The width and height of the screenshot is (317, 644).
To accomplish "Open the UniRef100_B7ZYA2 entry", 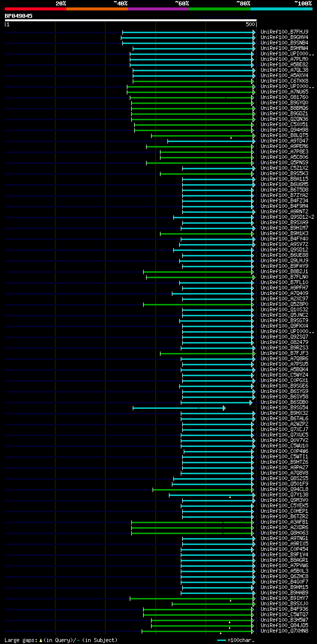I will coord(284,195).
